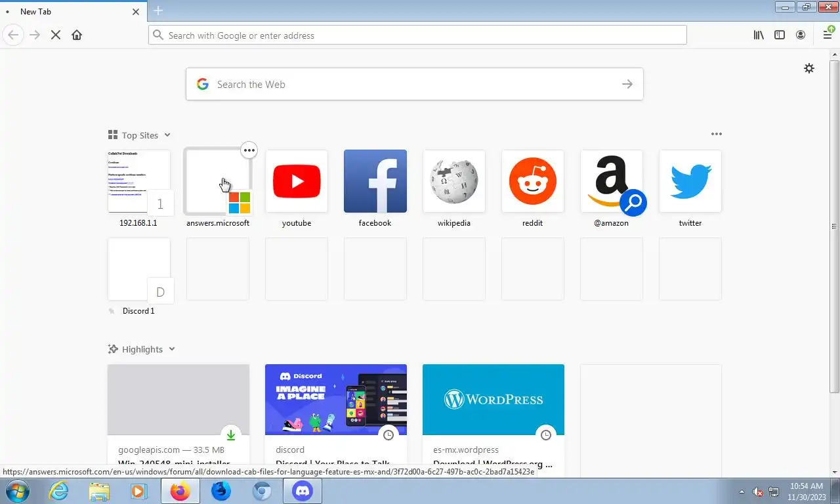
Task: Click the Search the Web box
Action: point(414,84)
